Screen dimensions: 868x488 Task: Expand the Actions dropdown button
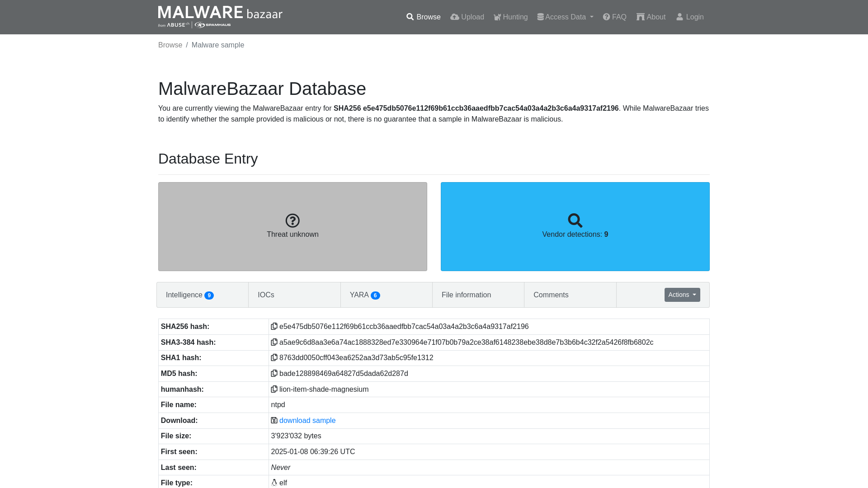click(682, 294)
